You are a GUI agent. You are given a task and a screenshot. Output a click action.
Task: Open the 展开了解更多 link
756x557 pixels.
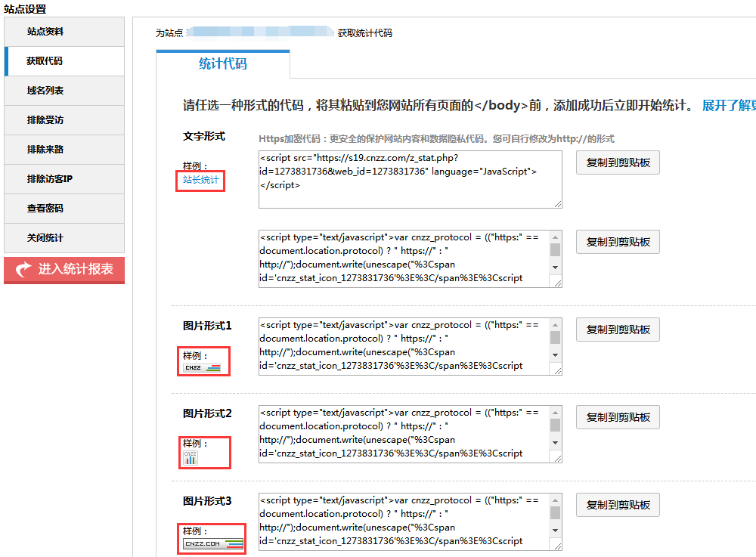pyautogui.click(x=729, y=105)
